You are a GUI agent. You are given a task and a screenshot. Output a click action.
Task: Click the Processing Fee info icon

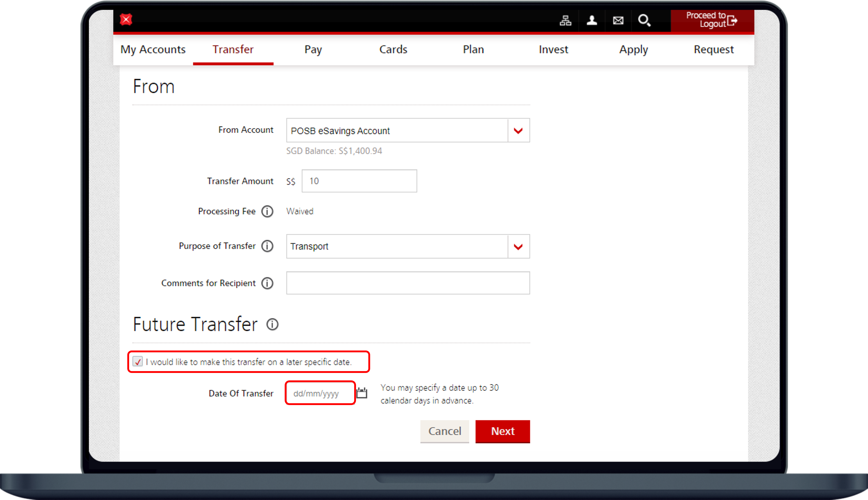(x=267, y=211)
